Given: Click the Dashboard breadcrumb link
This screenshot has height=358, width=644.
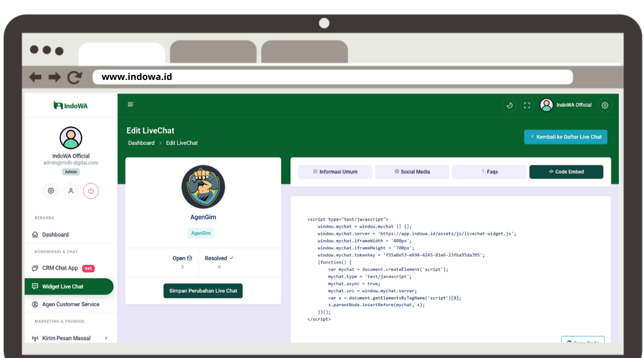Looking at the screenshot, I should tap(141, 143).
